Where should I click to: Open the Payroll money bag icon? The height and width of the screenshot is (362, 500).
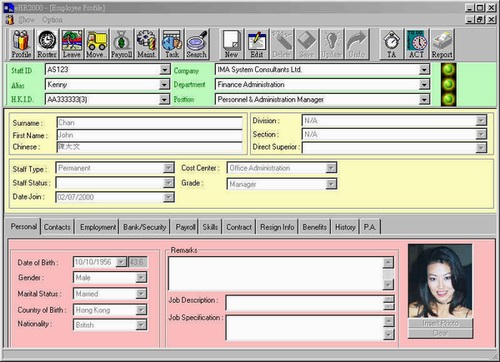[122, 44]
